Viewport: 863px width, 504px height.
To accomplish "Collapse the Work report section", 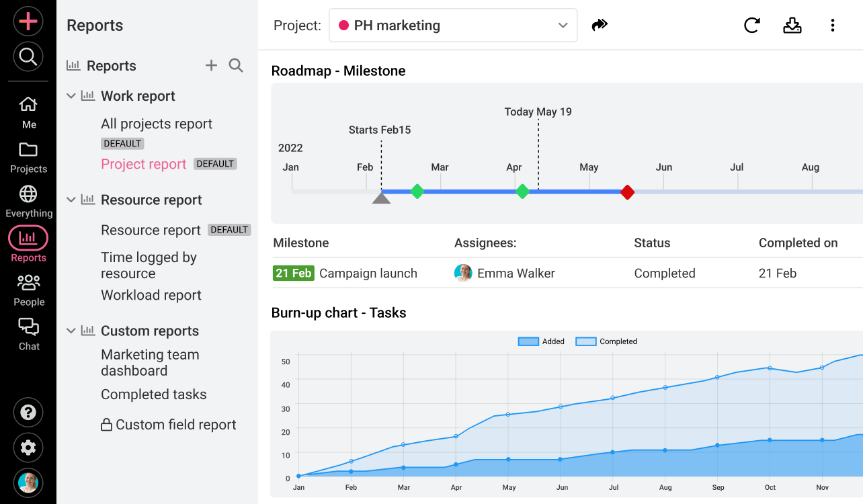I will 71,96.
